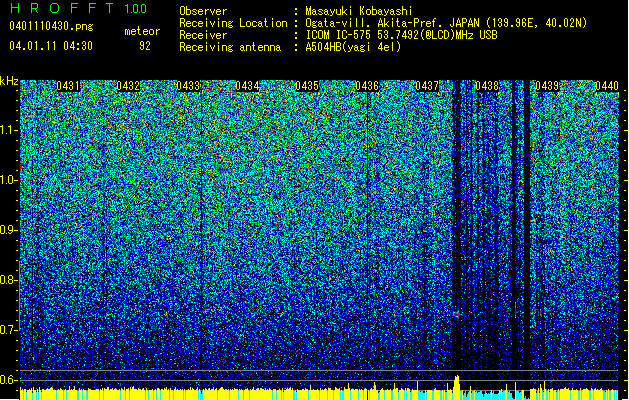Click the Observer label
Screen dimensions: 629x400
point(203,11)
